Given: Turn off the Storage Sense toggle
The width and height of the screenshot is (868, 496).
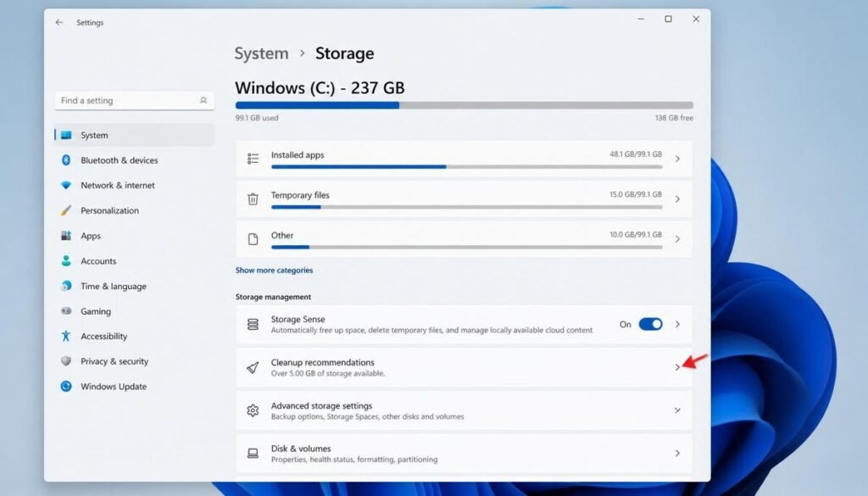Looking at the screenshot, I should pos(650,325).
